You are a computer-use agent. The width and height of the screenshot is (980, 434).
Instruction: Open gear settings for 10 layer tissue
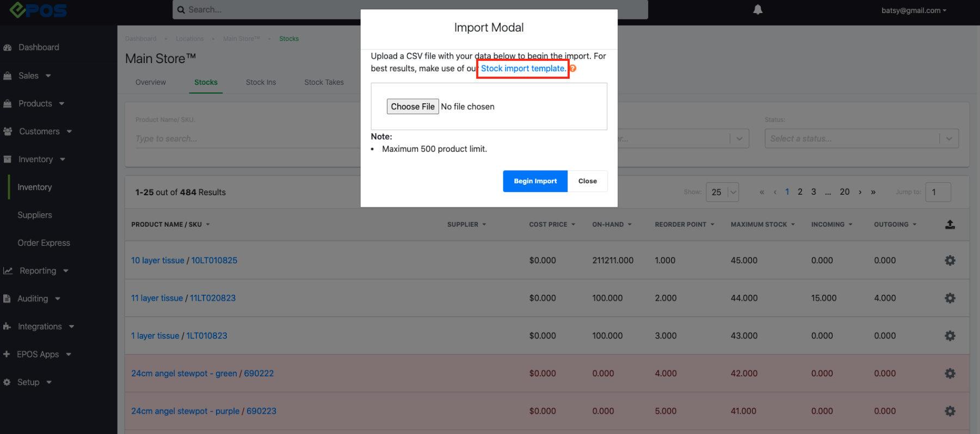[x=950, y=261]
